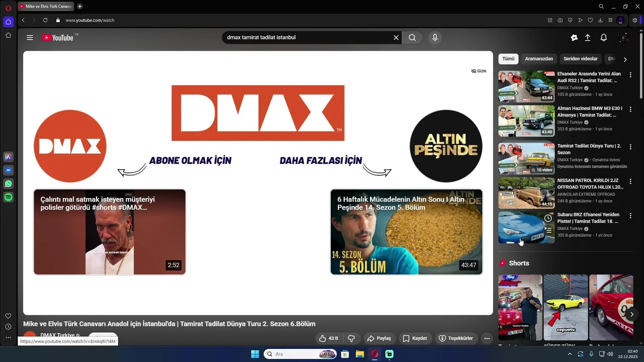This screenshot has height=362, width=644.
Task: Open Windows Start menu
Action: tap(255, 354)
